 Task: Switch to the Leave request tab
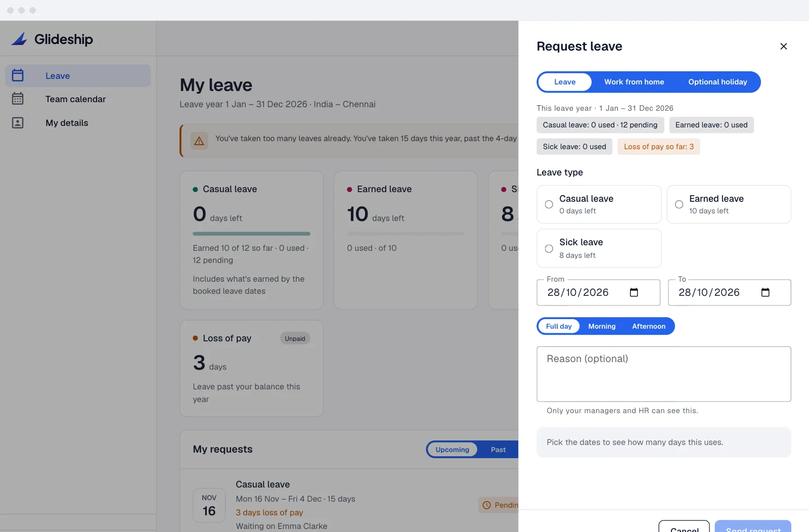tap(565, 82)
